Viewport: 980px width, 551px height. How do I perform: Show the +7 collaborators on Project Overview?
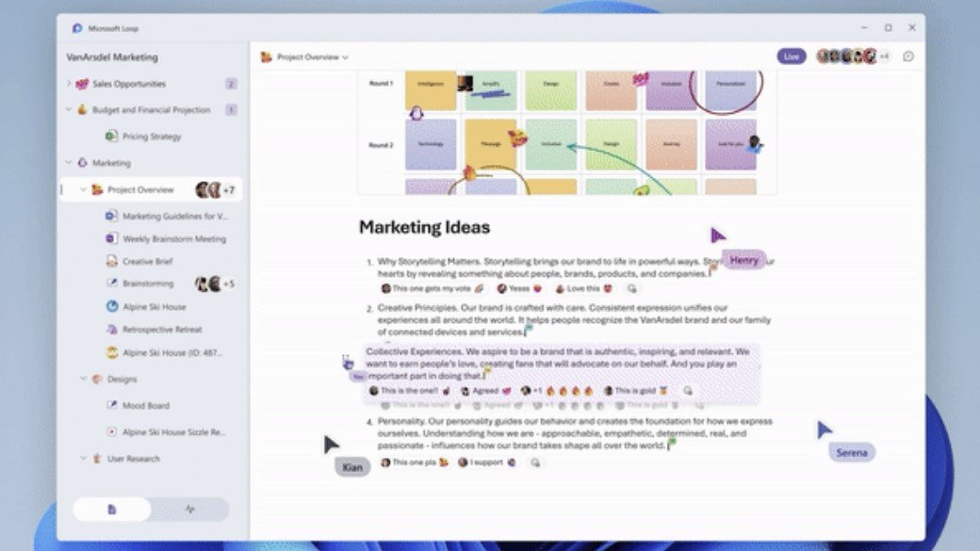[229, 190]
